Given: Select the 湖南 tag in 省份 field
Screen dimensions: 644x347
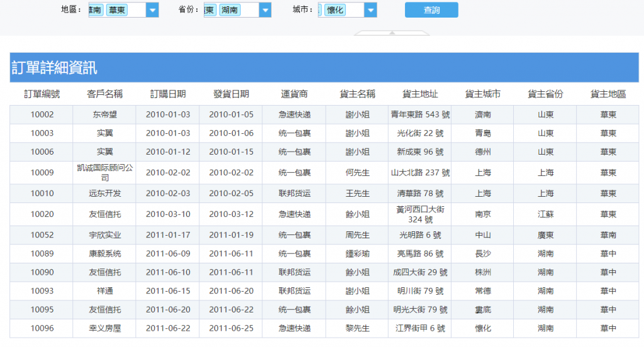Looking at the screenshot, I should point(229,10).
